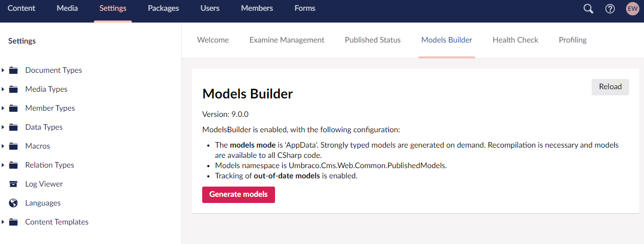Screen dimensions: 644x244
Task: Click the search magnifier icon
Action: 589,9
